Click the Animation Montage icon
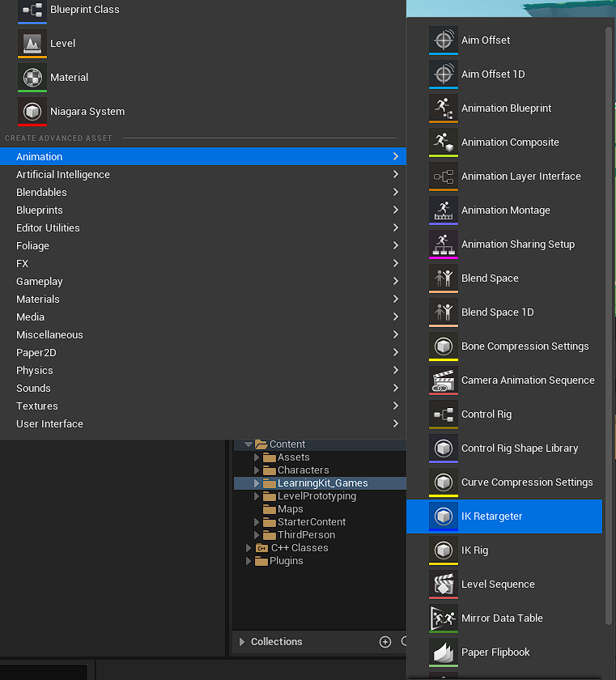 coord(443,210)
